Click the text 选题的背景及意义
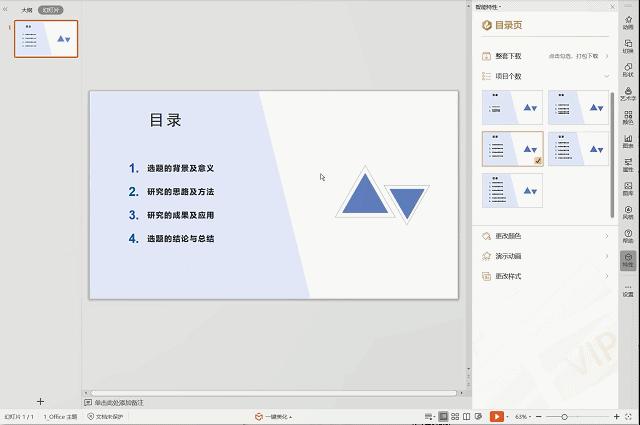 [180, 168]
